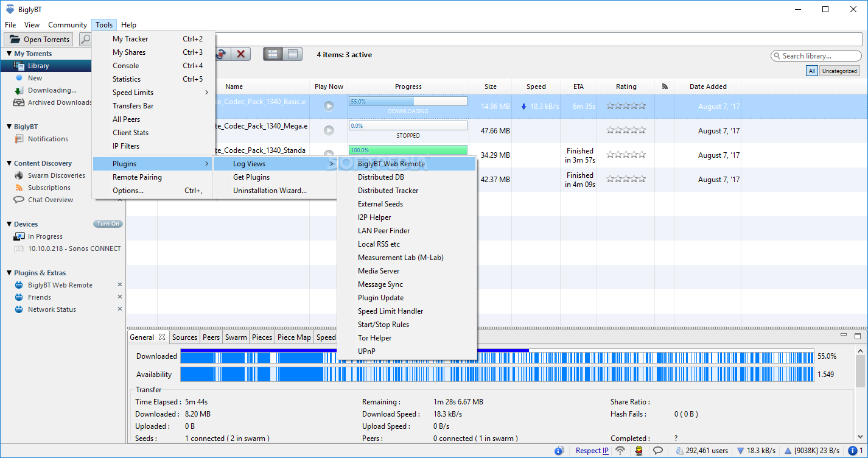
Task: Switch to the Pieces tab
Action: [262, 337]
